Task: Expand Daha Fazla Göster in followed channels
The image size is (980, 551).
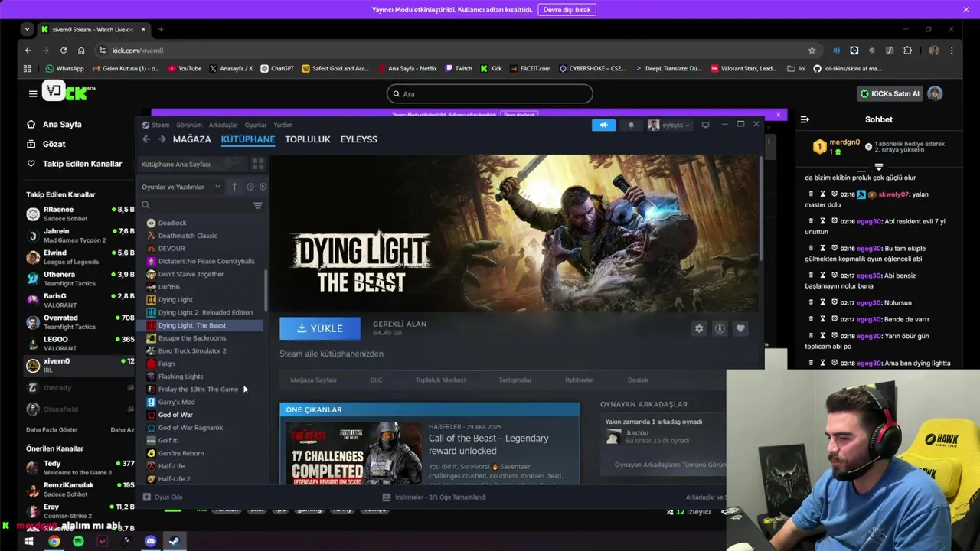Action: click(52, 429)
